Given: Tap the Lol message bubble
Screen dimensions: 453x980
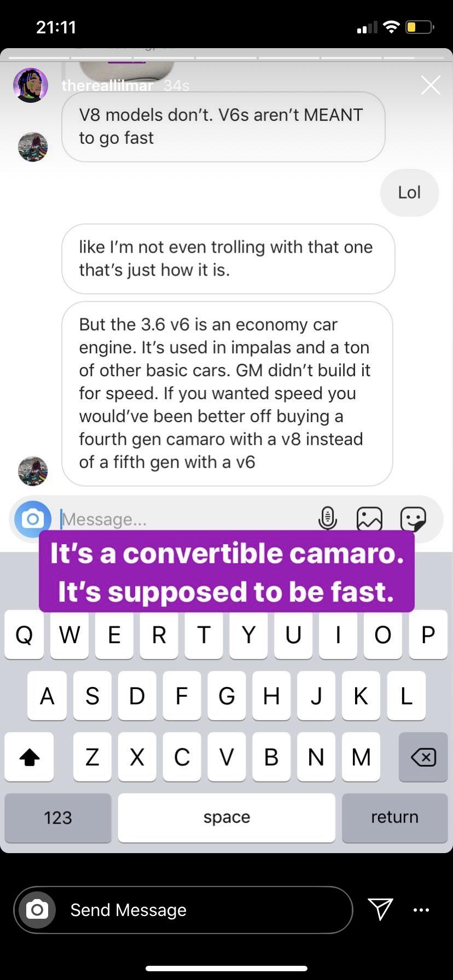Looking at the screenshot, I should pyautogui.click(x=409, y=192).
